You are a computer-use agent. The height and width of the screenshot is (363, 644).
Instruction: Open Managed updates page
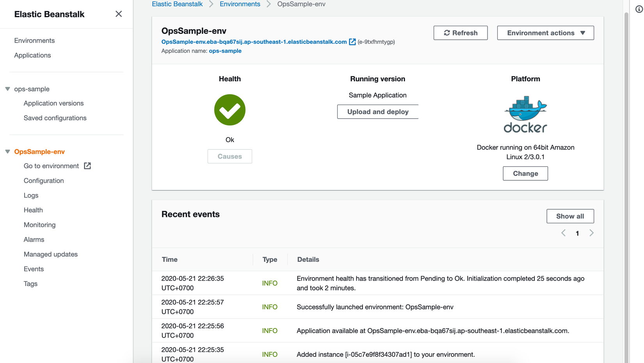pyautogui.click(x=51, y=254)
